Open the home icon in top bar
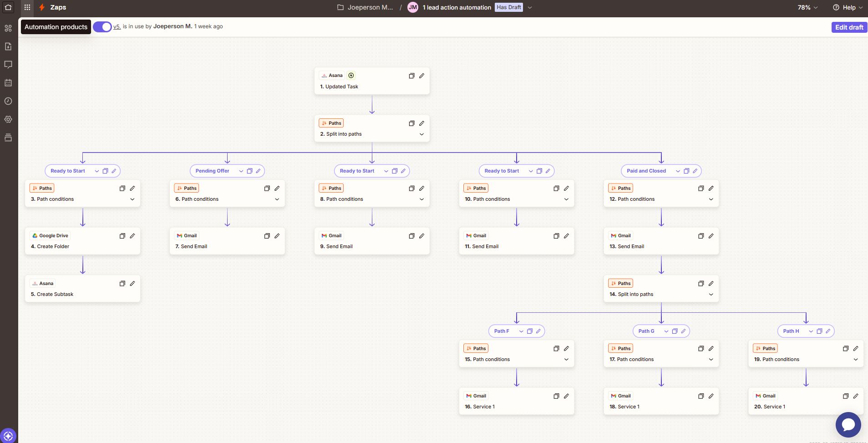This screenshot has width=868, height=443. pos(8,7)
